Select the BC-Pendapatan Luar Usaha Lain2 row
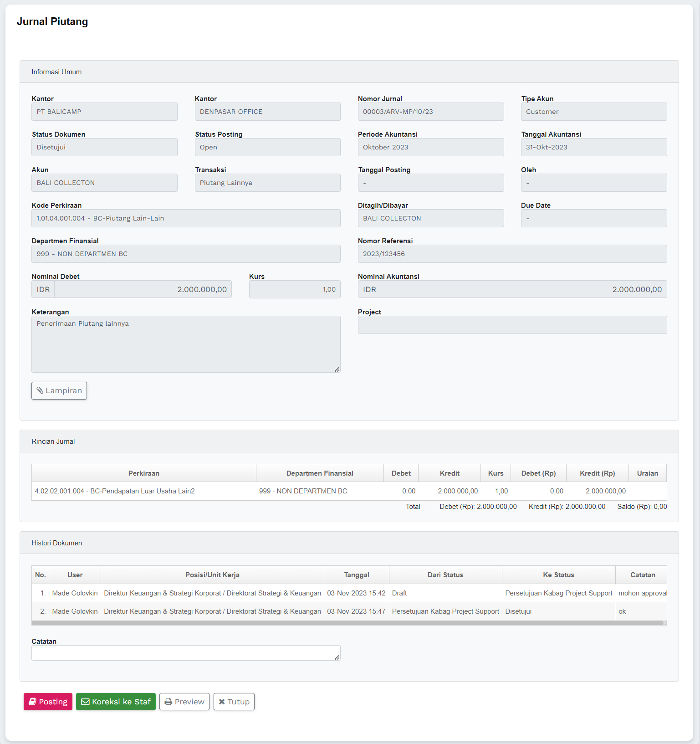Viewport: 700px width, 744px height. [x=115, y=491]
